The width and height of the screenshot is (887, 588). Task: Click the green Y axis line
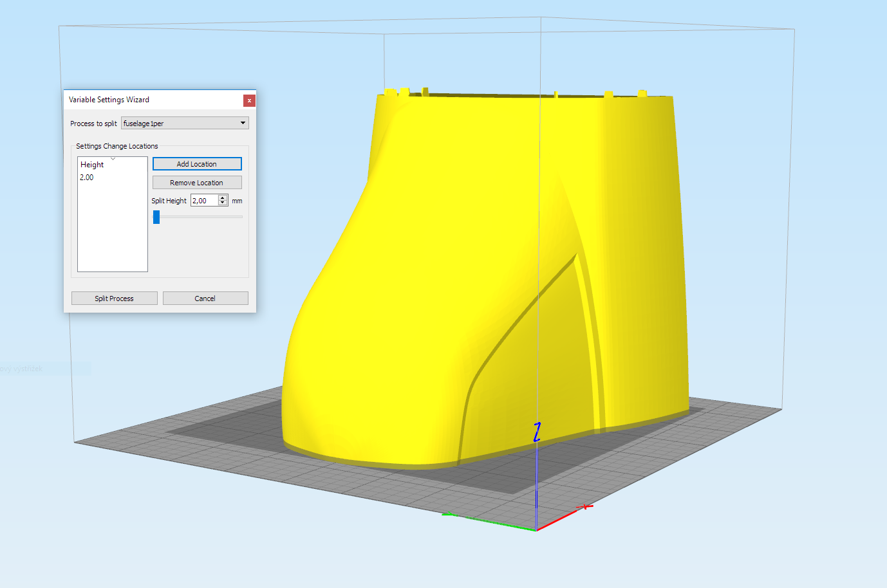(x=489, y=521)
